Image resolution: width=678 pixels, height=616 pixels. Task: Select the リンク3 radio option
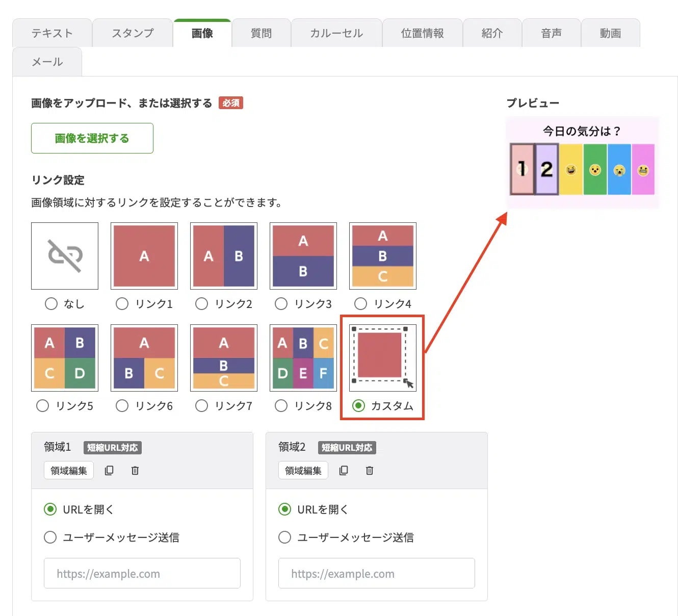click(x=281, y=304)
